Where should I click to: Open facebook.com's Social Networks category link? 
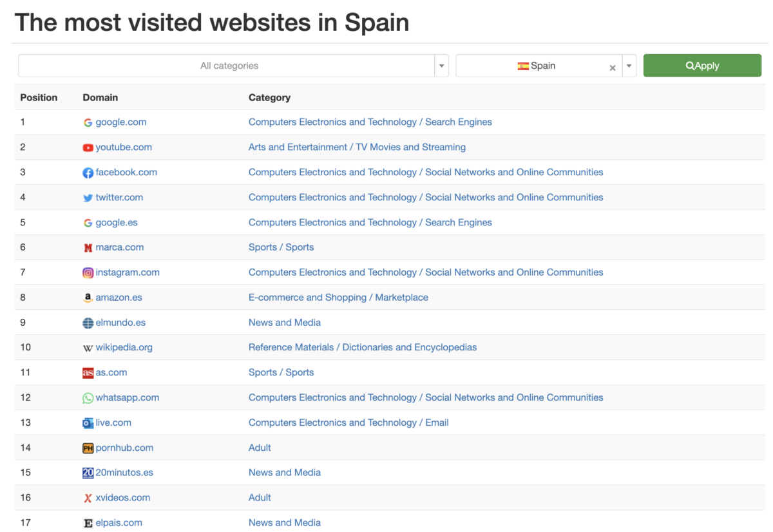[x=426, y=173]
